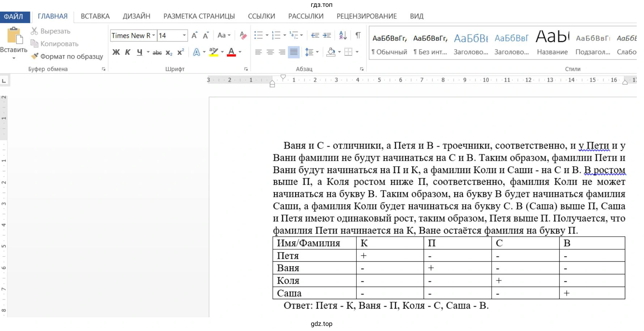Screen dimensions: 644x331
Task: Click Cut (Вырезать) scissors button
Action: tap(51, 31)
